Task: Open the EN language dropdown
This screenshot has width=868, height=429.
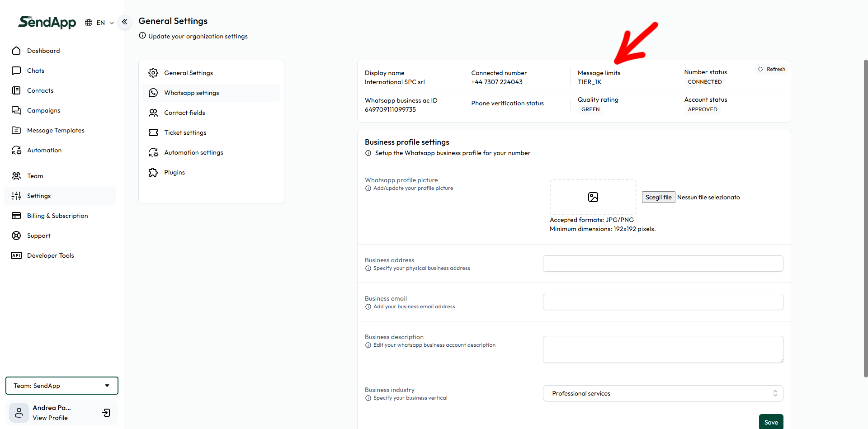Action: click(x=99, y=23)
